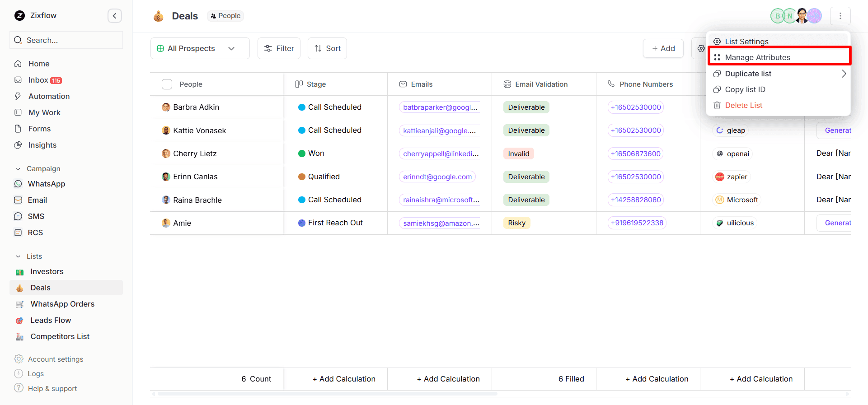Open the Investors list
The height and width of the screenshot is (405, 868).
47,271
